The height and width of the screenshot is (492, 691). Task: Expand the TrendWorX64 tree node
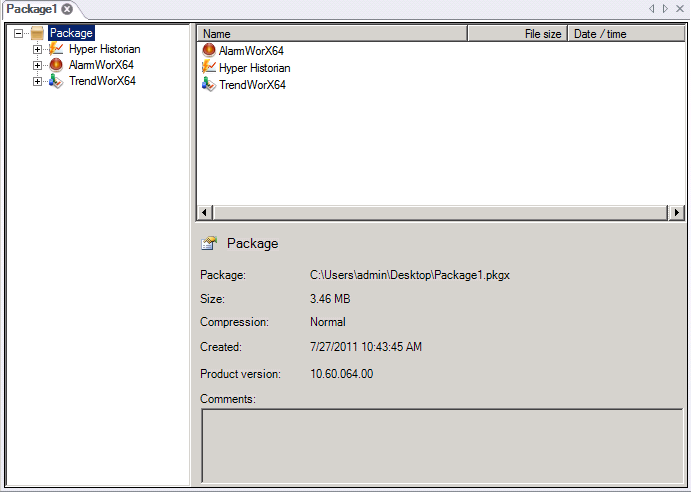pos(38,81)
